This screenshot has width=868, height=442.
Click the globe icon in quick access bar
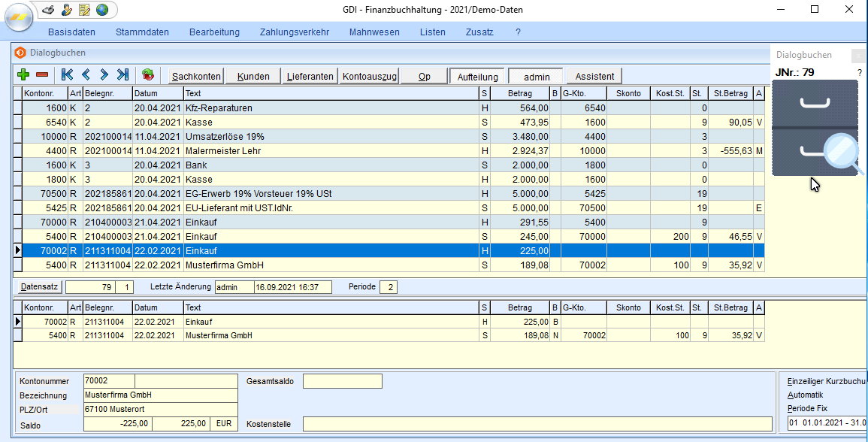(x=101, y=10)
